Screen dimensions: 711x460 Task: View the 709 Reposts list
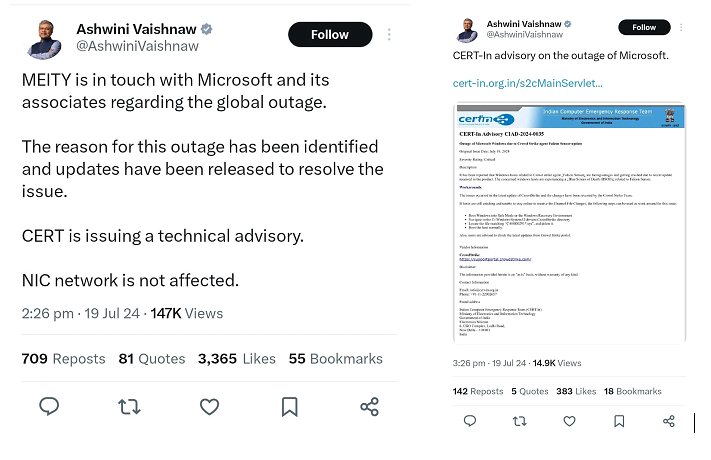(63, 358)
